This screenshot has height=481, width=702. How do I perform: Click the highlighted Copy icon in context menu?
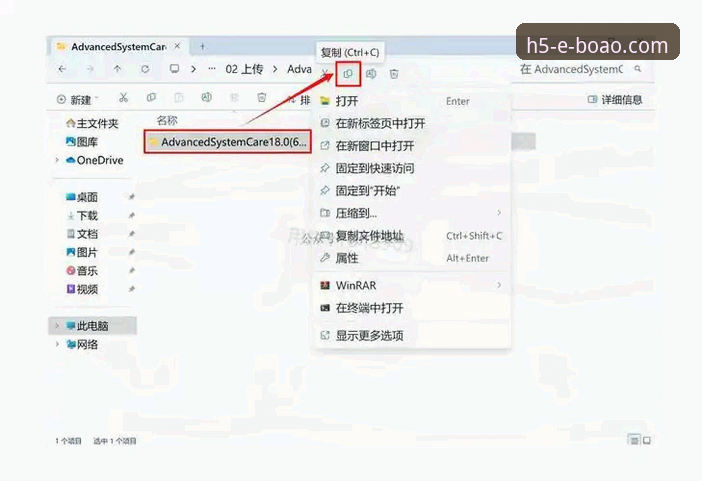click(x=348, y=74)
